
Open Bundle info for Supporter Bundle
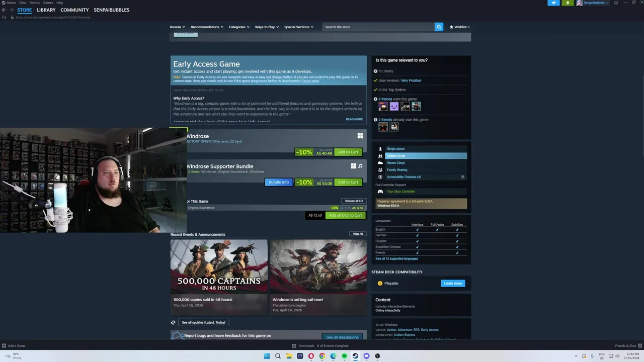[279, 182]
